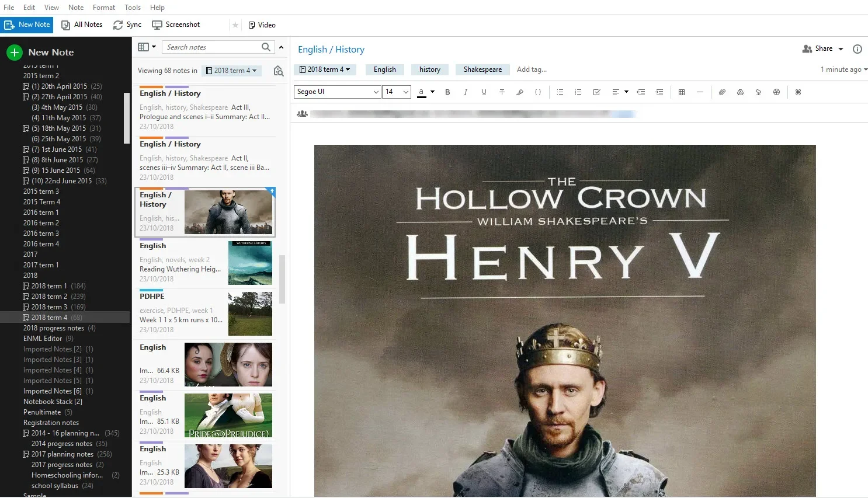
Task: Open the All Notes view
Action: tap(82, 25)
